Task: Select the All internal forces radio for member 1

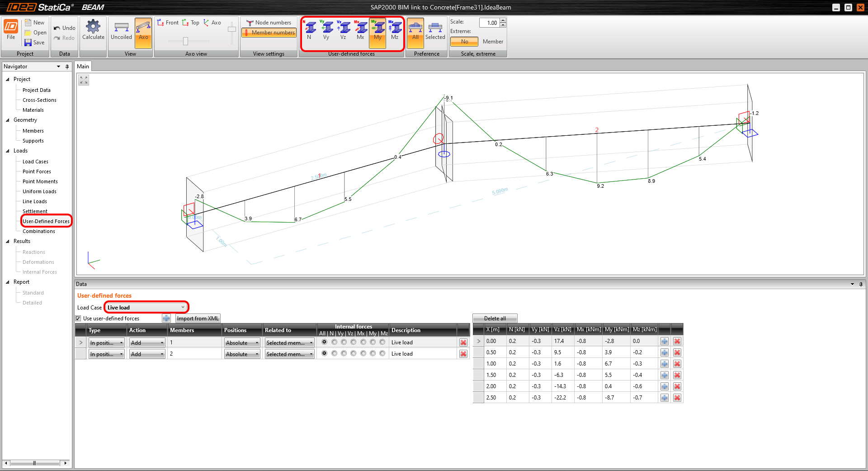Action: point(324,342)
